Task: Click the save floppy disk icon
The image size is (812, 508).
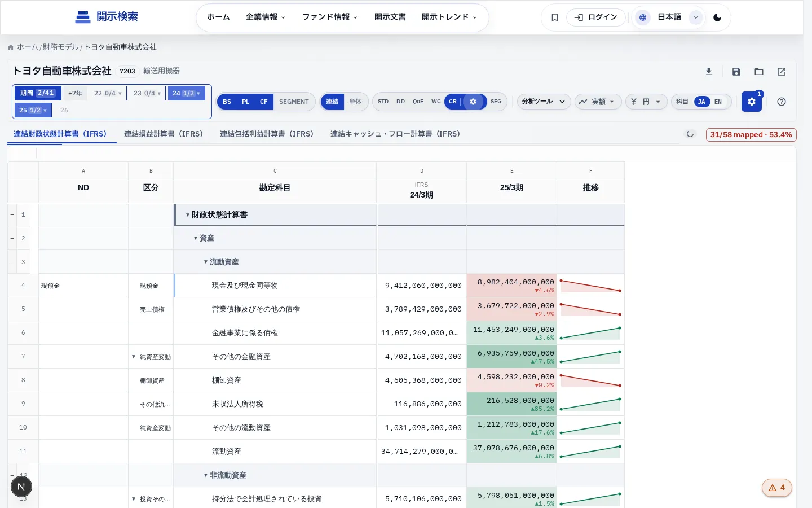Action: point(736,72)
